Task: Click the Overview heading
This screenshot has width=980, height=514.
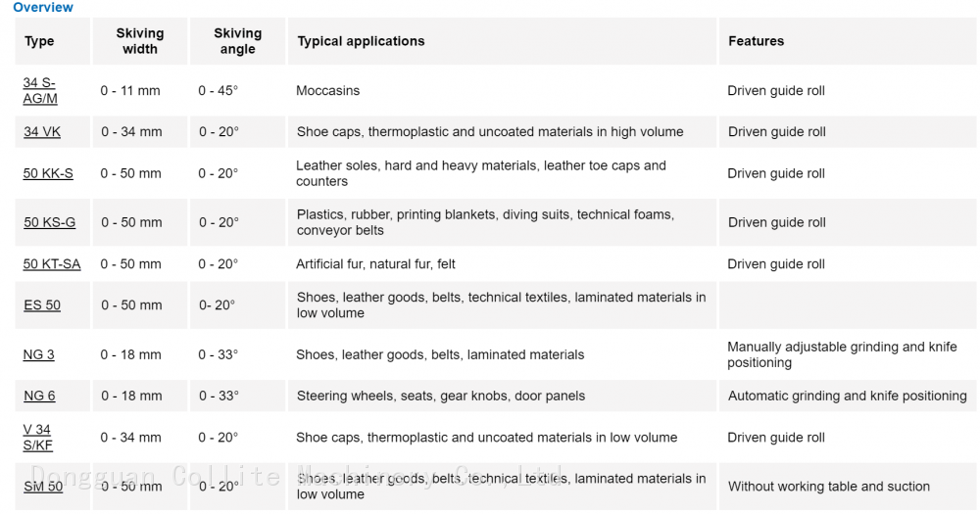Action: pos(43,8)
